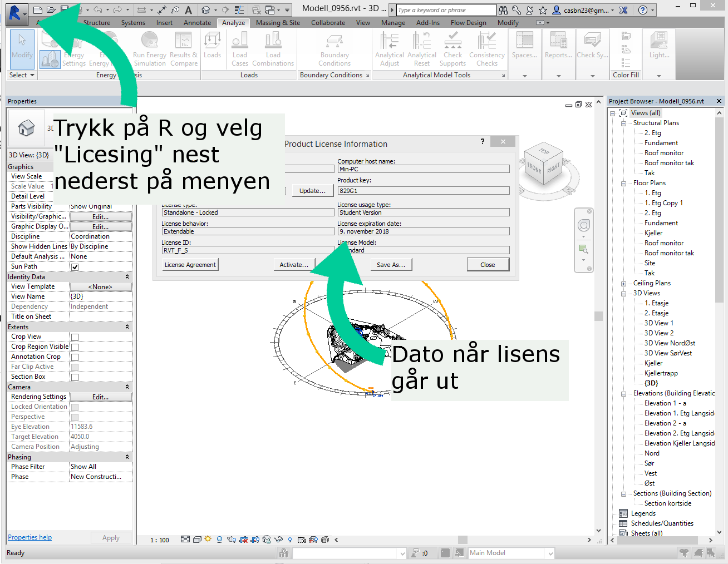Enable the Annotation Crop checkbox
The width and height of the screenshot is (728, 564).
point(75,357)
